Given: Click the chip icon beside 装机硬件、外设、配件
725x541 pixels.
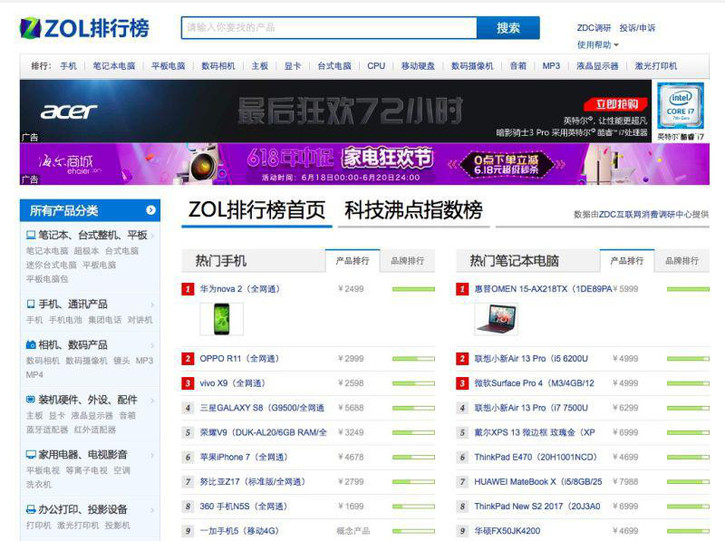Looking at the screenshot, I should (x=31, y=399).
